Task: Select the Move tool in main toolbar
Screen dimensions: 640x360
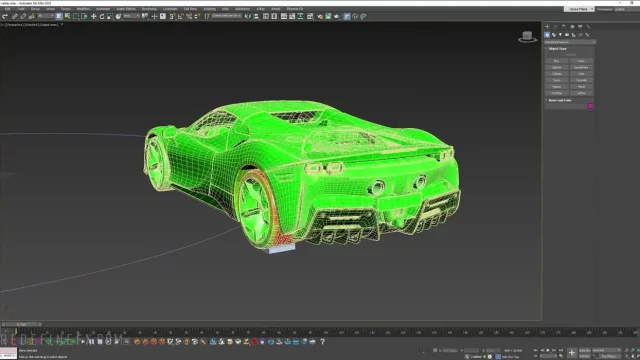Action: tap(93, 16)
